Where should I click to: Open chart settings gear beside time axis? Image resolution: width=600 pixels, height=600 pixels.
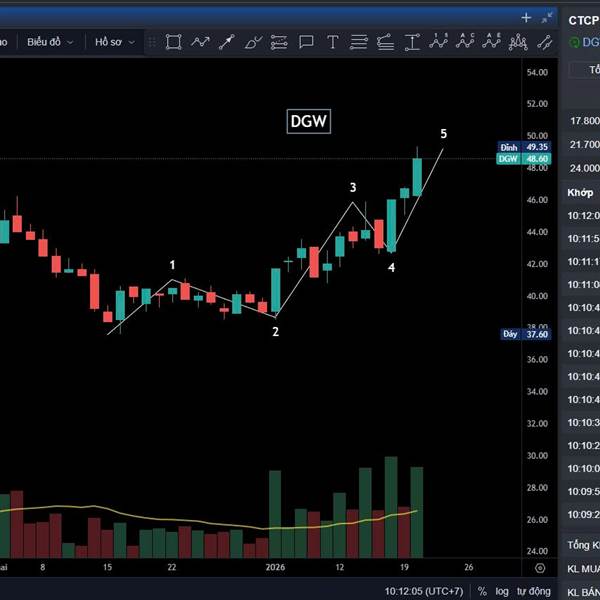click(x=540, y=568)
